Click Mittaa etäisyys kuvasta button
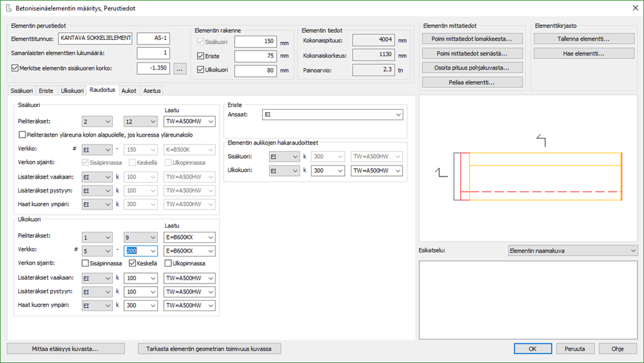The image size is (644, 363). click(65, 349)
